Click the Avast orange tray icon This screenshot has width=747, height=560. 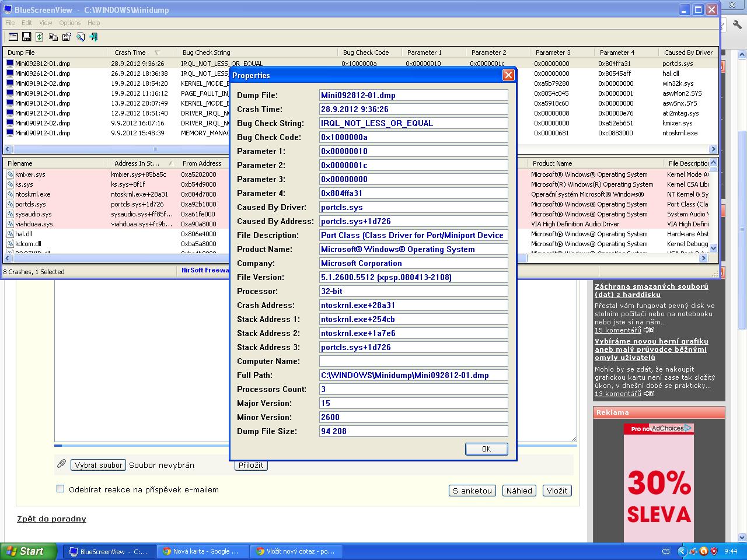click(703, 551)
